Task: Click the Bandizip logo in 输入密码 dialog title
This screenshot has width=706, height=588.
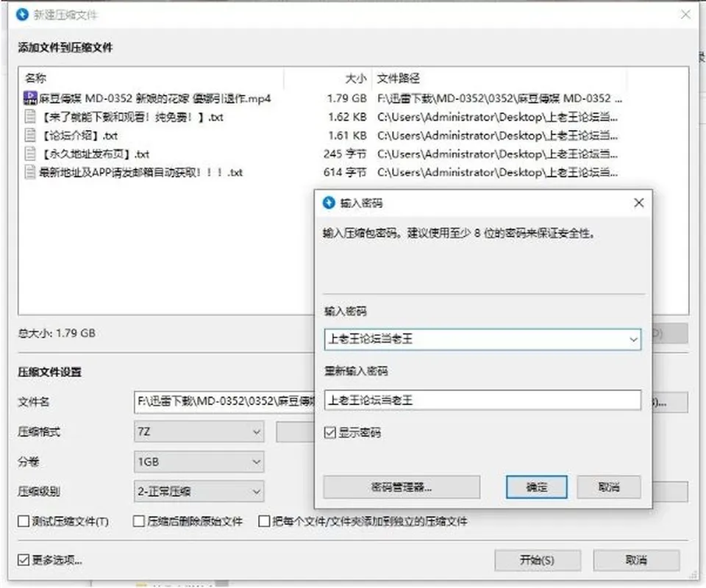Action: (x=329, y=203)
